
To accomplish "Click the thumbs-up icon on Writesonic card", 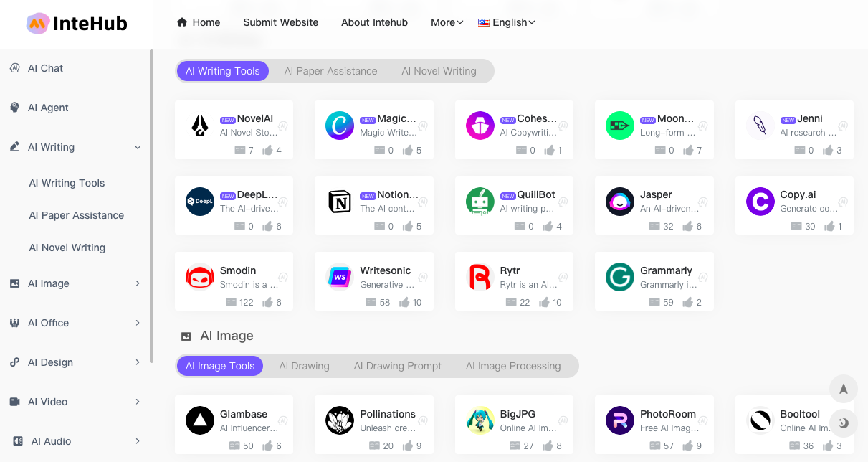I will coord(405,303).
